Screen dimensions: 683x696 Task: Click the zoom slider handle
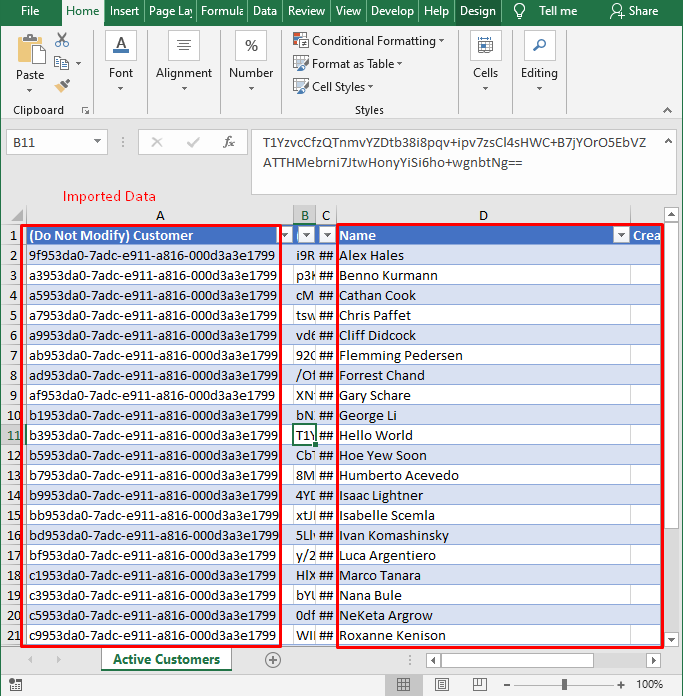(564, 685)
